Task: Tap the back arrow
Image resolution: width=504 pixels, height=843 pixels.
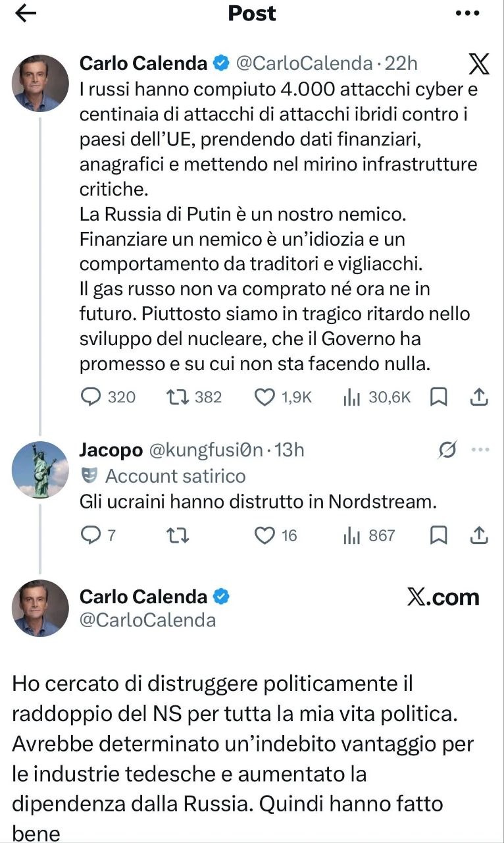Action: click(25, 14)
